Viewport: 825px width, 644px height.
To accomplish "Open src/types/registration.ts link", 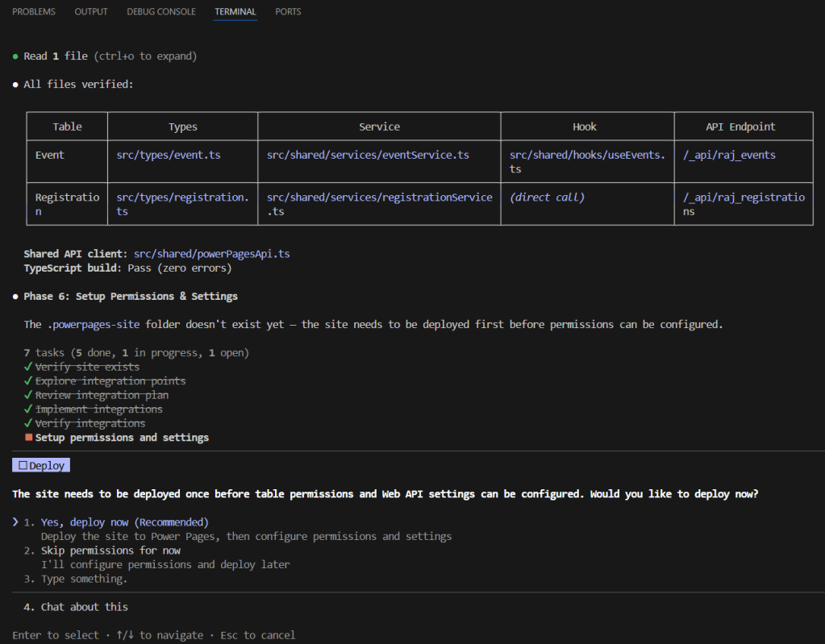I will pos(182,197).
